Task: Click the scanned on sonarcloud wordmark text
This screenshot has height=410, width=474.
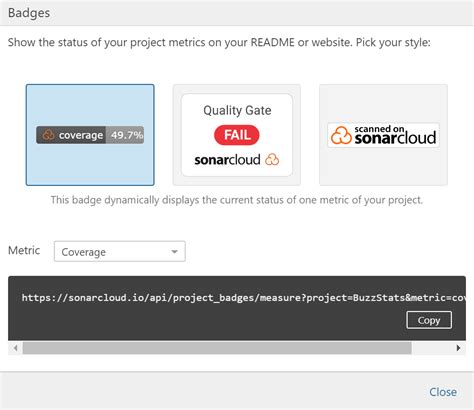Action: pos(395,135)
